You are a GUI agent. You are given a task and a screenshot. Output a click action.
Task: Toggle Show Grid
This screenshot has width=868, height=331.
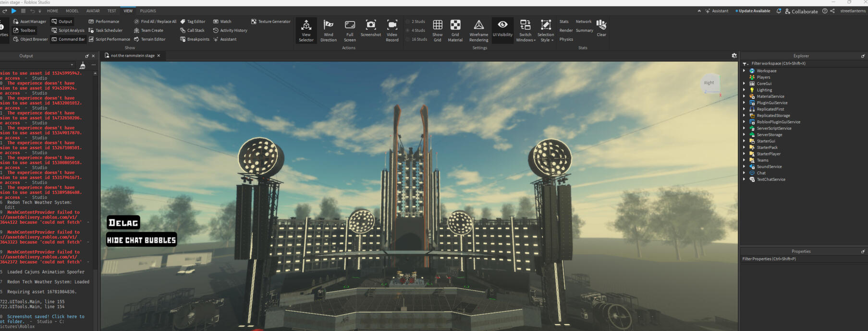[437, 30]
